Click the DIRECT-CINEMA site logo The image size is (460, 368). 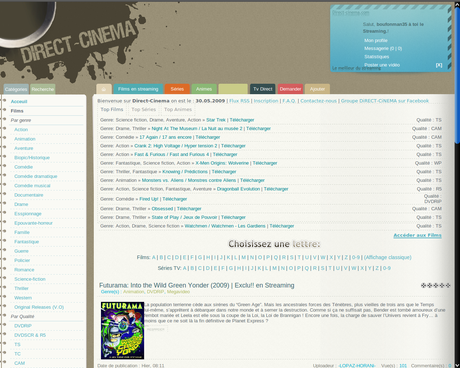[x=78, y=41]
